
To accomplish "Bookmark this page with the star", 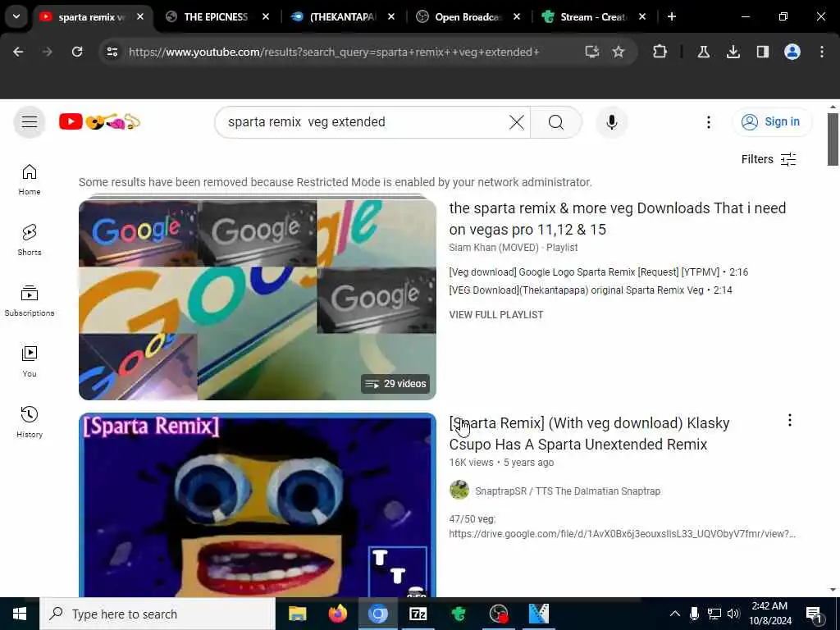I will [619, 52].
